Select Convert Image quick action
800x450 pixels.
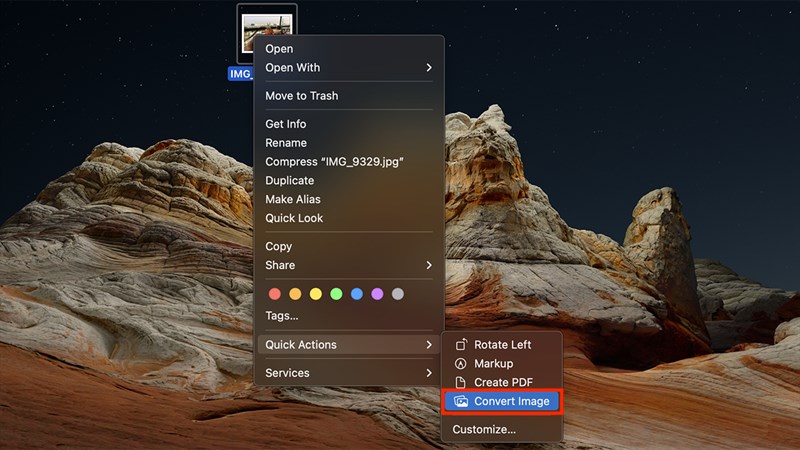tap(502, 402)
